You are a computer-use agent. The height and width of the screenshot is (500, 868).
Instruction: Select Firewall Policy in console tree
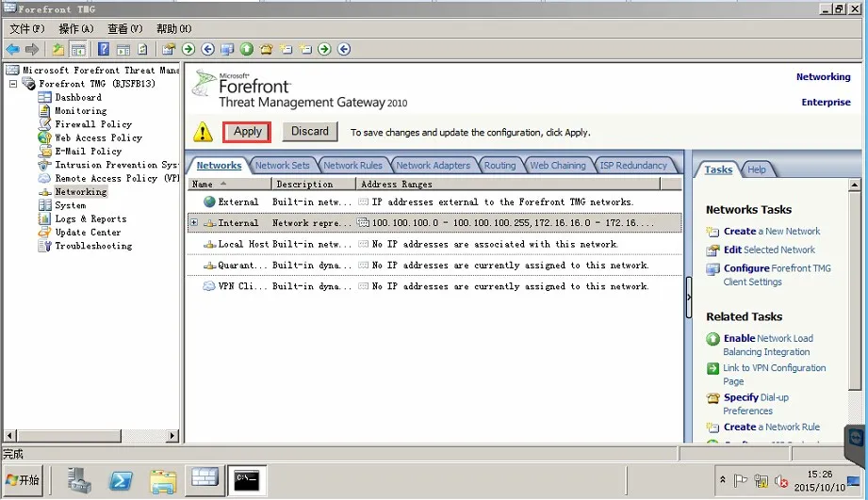(93, 124)
